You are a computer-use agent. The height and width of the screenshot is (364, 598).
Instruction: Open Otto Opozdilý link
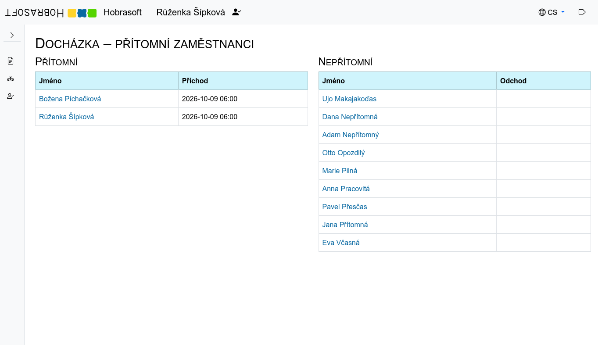[344, 153]
